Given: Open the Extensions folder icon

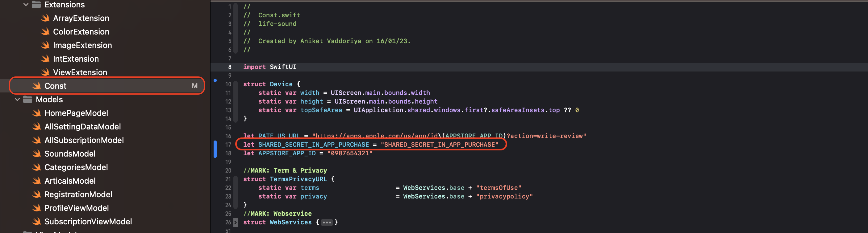Looking at the screenshot, I should coord(36,4).
